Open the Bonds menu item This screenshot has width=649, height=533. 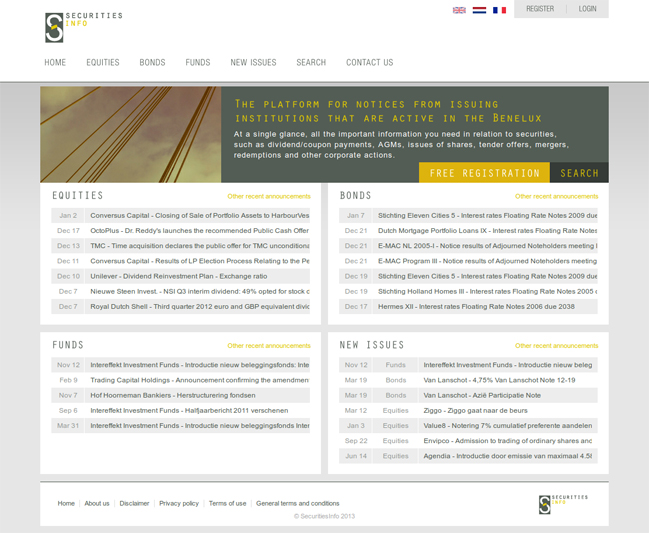point(152,62)
